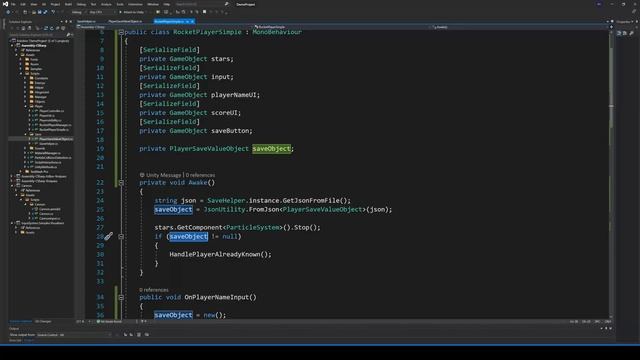Collapse the if saveObject block

point(121,237)
